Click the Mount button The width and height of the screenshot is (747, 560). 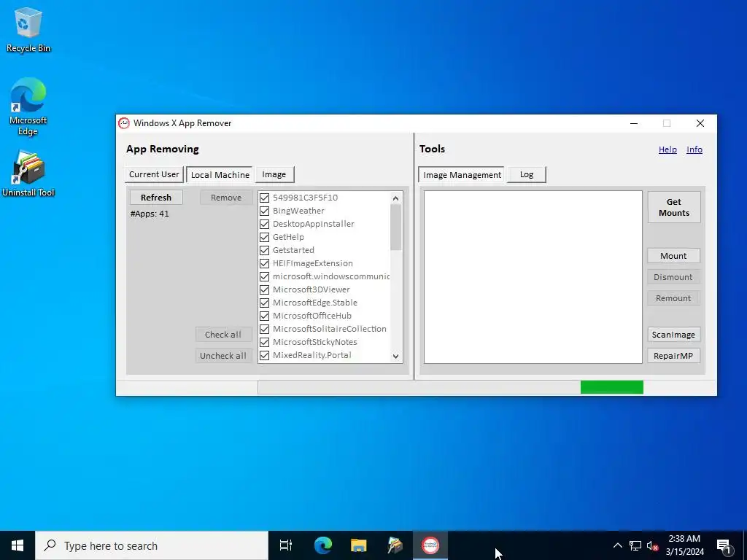[x=673, y=256]
